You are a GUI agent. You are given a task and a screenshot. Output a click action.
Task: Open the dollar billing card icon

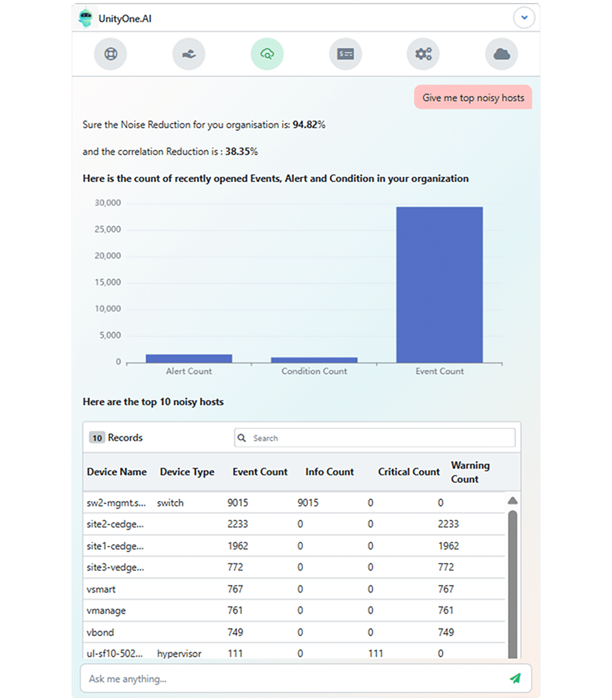point(345,54)
